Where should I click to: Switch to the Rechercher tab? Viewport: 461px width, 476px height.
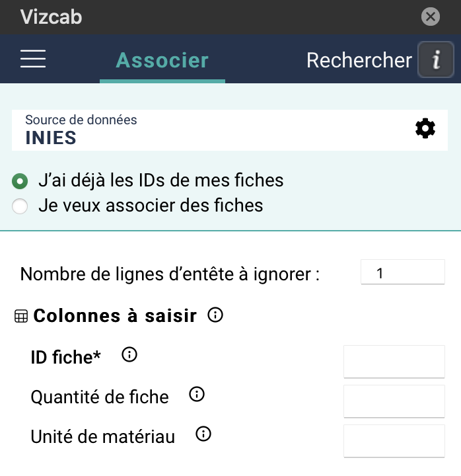click(359, 61)
